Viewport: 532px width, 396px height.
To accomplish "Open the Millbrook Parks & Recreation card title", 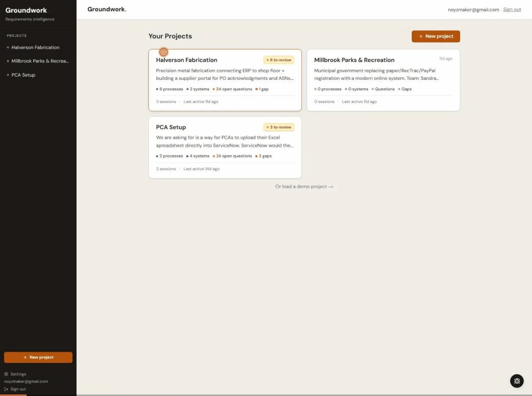I will (x=354, y=60).
